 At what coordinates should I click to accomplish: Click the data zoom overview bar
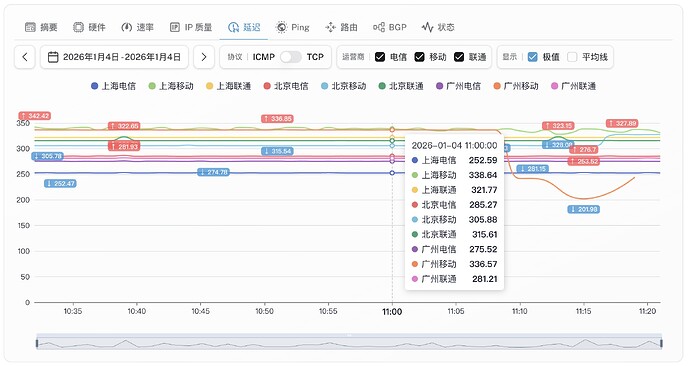[x=349, y=343]
